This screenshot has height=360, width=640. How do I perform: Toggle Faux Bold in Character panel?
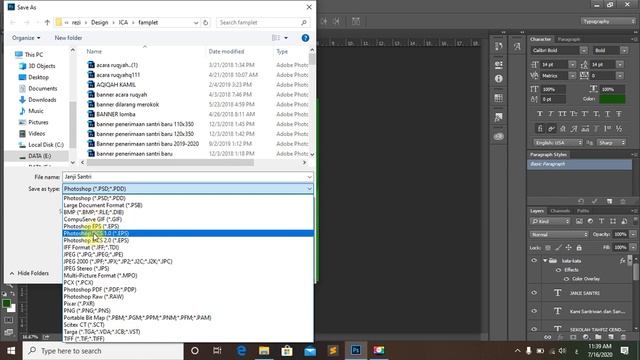click(540, 114)
